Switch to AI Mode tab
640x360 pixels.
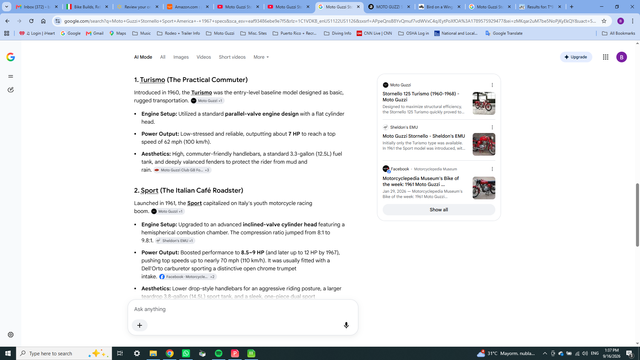pos(143,57)
